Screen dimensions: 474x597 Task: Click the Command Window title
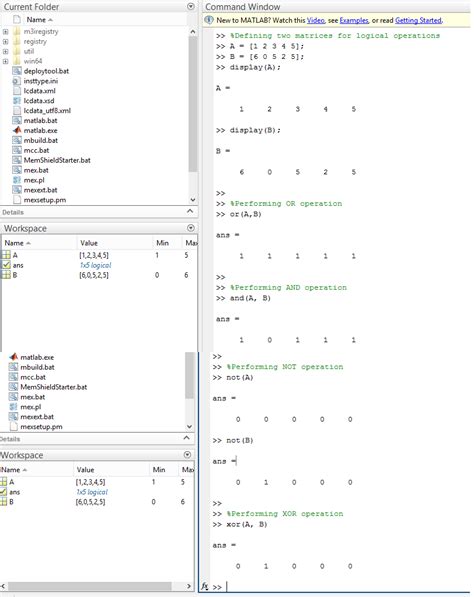[x=243, y=7]
